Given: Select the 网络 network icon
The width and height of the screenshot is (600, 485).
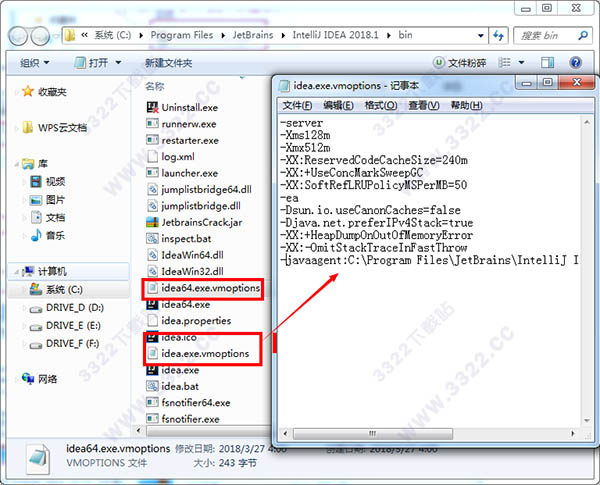Looking at the screenshot, I should tap(28, 379).
